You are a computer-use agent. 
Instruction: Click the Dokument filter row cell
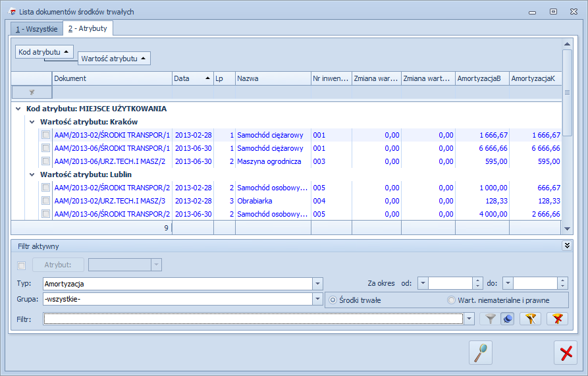[x=112, y=92]
